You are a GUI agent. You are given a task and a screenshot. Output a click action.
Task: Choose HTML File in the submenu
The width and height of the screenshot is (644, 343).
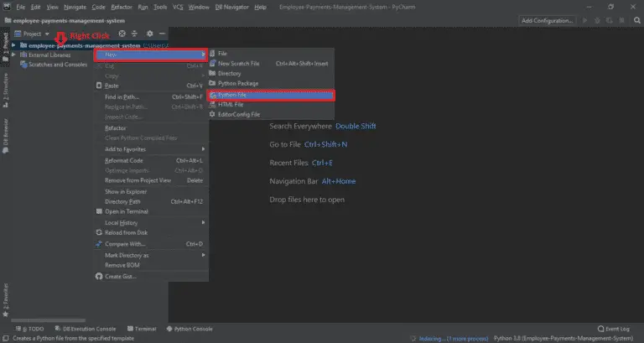(271, 104)
